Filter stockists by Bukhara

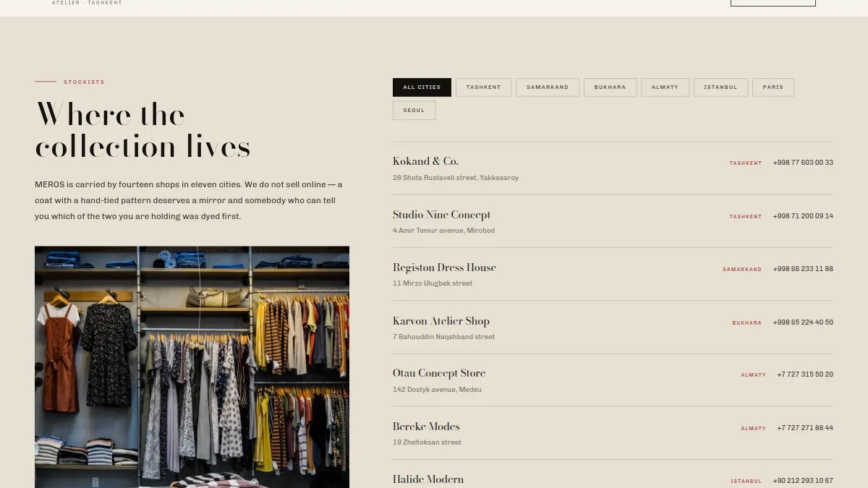tap(610, 87)
